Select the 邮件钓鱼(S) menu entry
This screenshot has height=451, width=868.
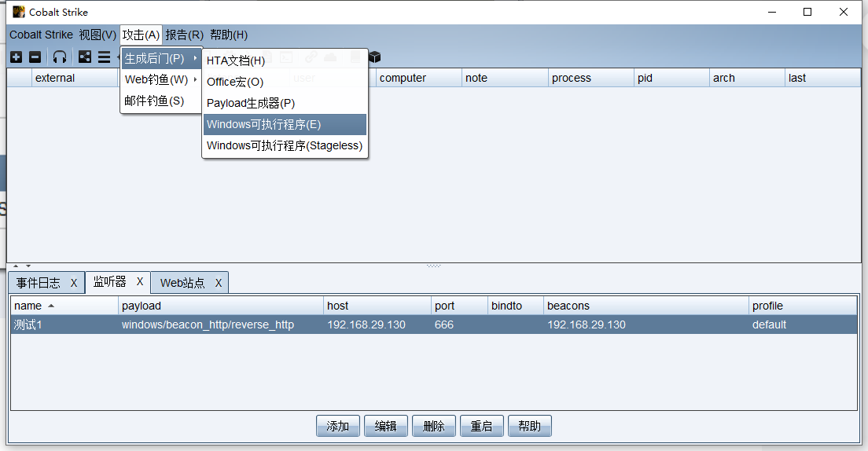coord(160,101)
